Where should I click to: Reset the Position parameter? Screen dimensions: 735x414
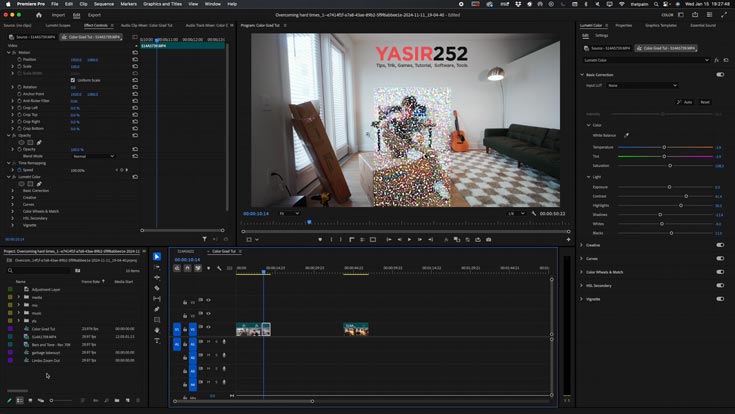pyautogui.click(x=135, y=60)
